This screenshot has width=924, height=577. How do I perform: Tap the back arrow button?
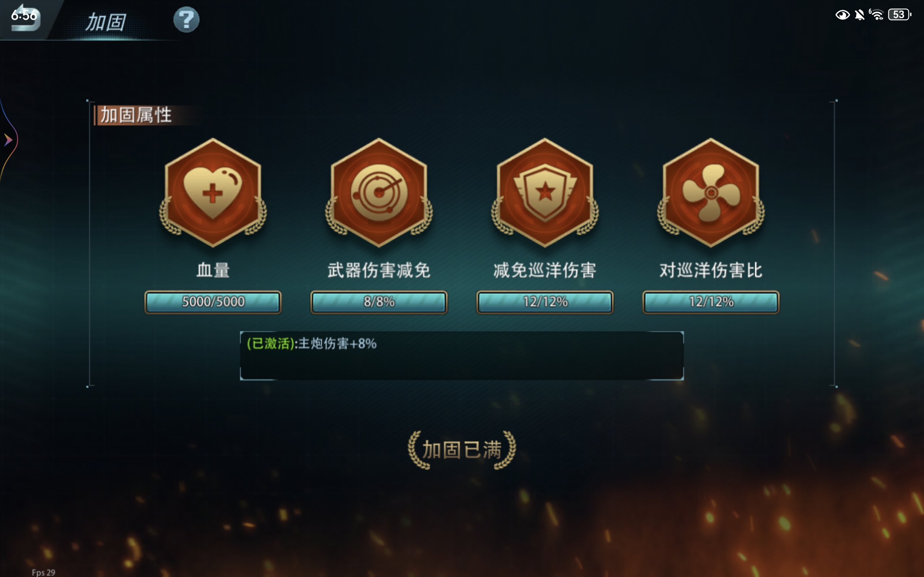tap(25, 18)
